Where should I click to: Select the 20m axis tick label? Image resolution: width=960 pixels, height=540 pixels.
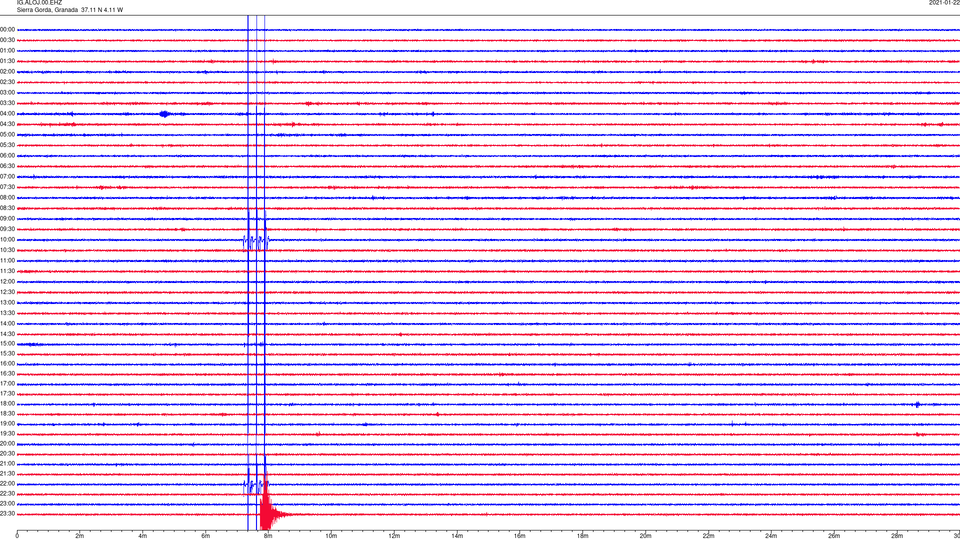point(645,536)
